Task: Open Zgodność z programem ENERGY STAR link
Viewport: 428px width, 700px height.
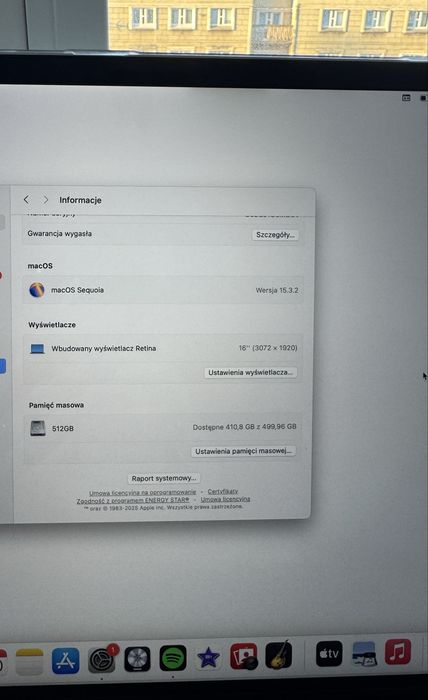Action: click(133, 501)
